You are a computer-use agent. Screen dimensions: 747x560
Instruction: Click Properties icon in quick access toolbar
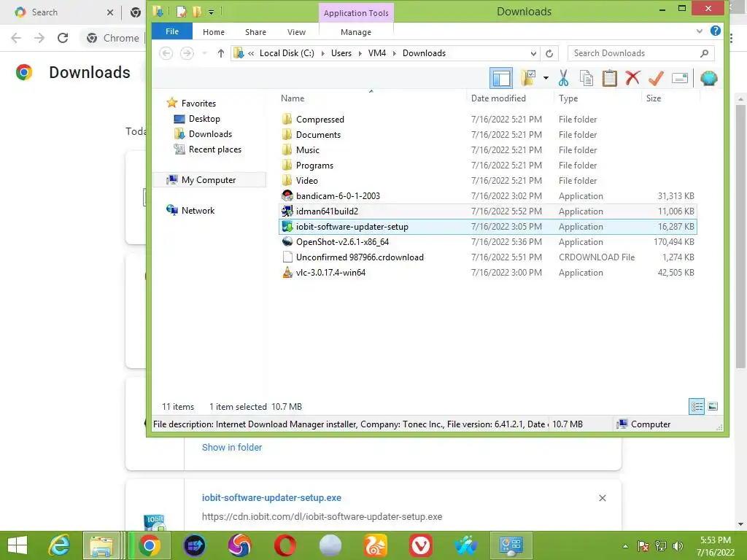[181, 12]
